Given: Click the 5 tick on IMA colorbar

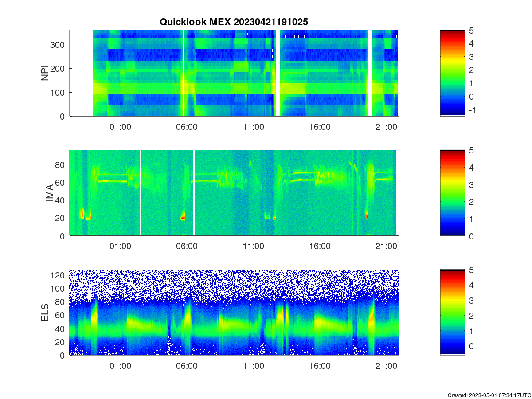Looking at the screenshot, I should (471, 150).
